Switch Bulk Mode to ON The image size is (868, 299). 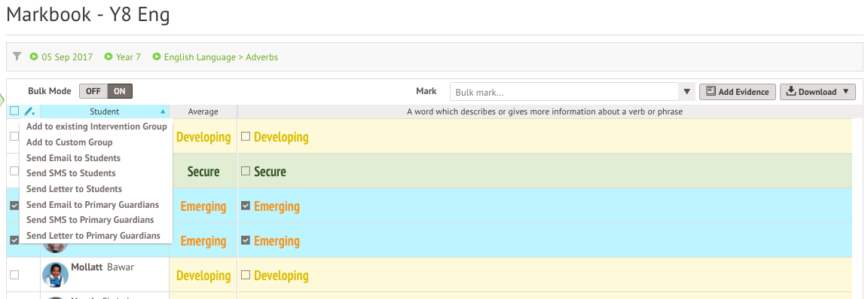tap(120, 91)
